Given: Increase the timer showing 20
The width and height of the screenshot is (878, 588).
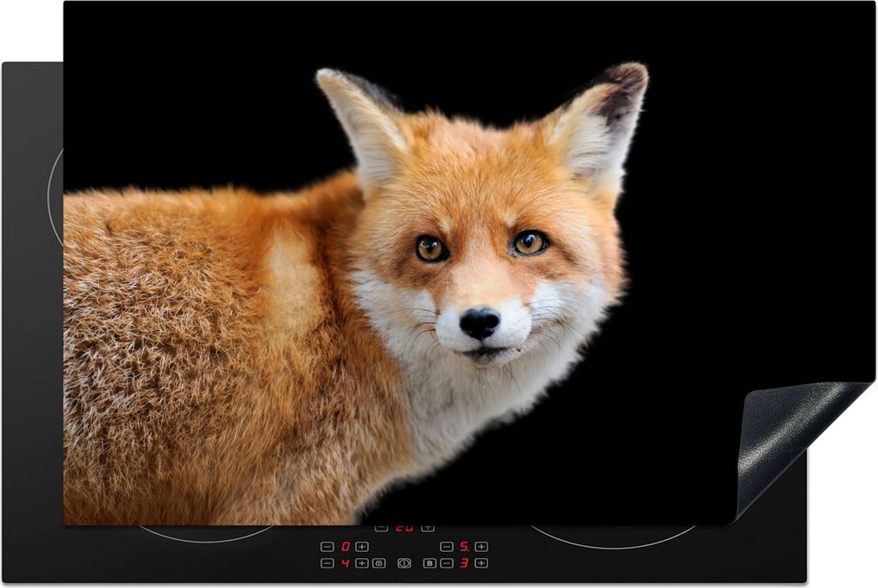Looking at the screenshot, I should [x=427, y=527].
